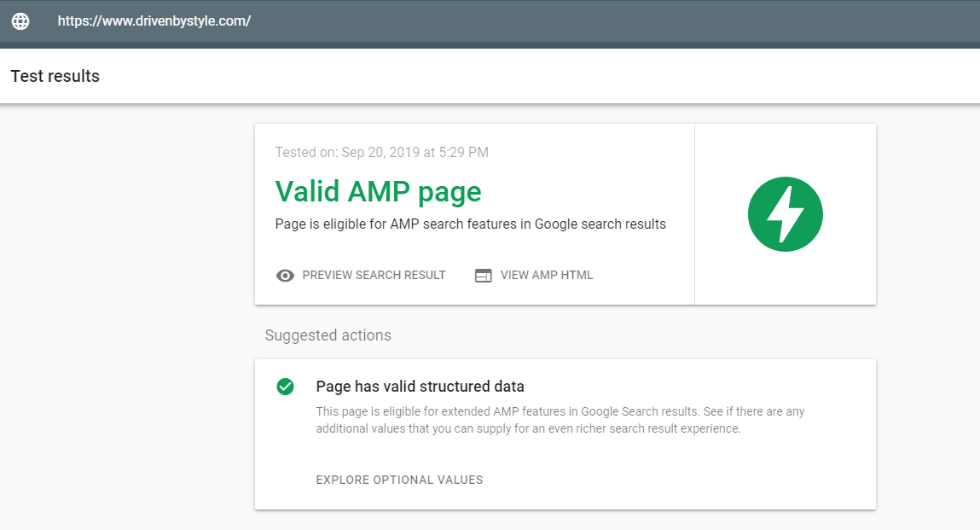Click the eye icon for search preview
The width and height of the screenshot is (980, 530).
286,276
